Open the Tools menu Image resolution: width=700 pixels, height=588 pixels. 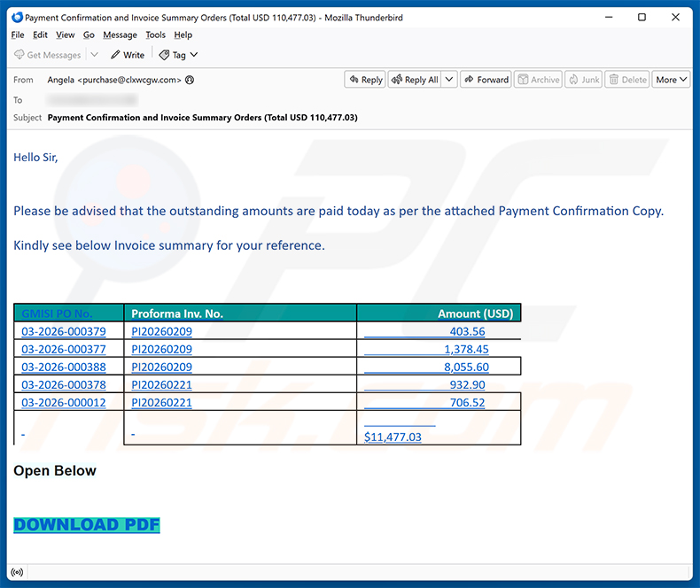coord(155,35)
